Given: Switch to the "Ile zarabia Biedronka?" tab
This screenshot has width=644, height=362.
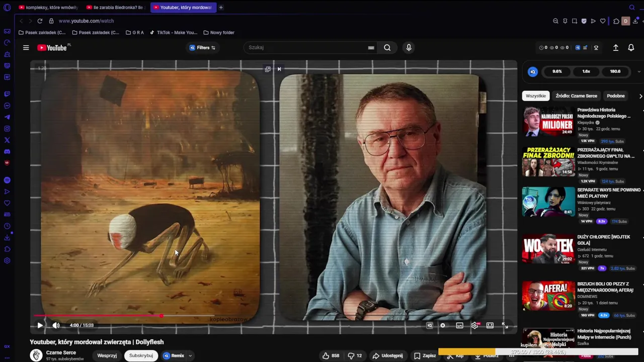Looking at the screenshot, I should point(115,8).
